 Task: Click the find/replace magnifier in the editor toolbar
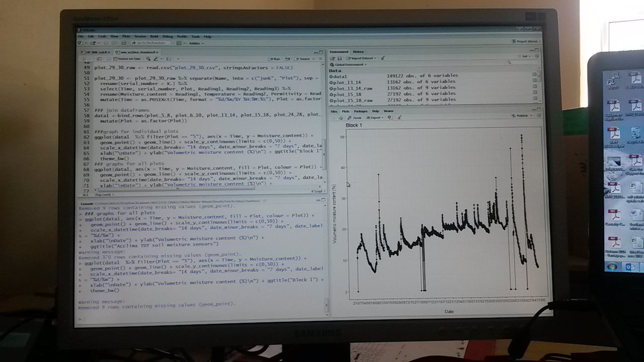[149, 58]
